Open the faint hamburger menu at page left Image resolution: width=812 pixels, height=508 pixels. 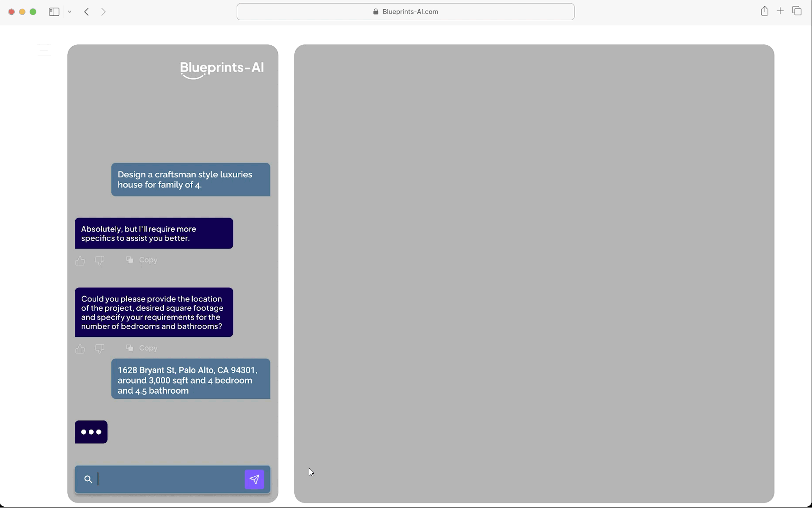coord(44,50)
